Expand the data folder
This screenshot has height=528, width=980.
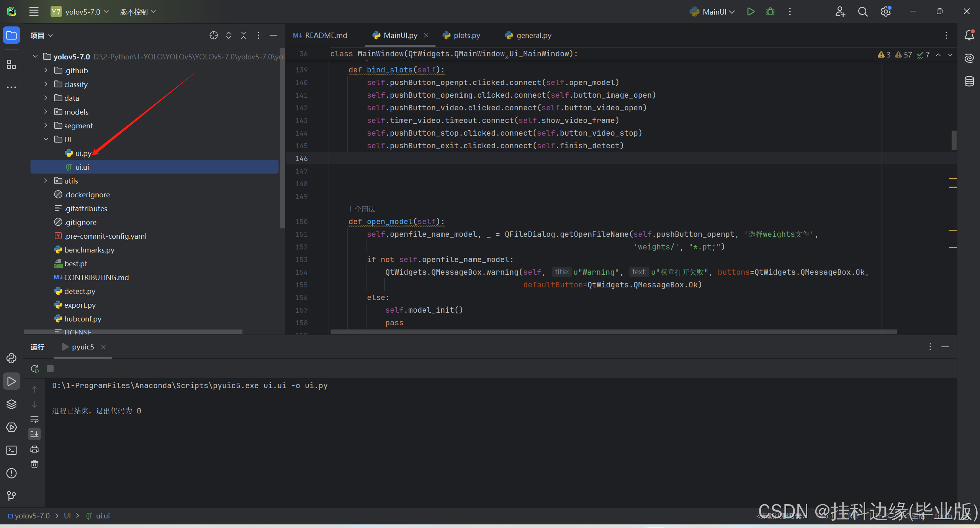pyautogui.click(x=46, y=98)
